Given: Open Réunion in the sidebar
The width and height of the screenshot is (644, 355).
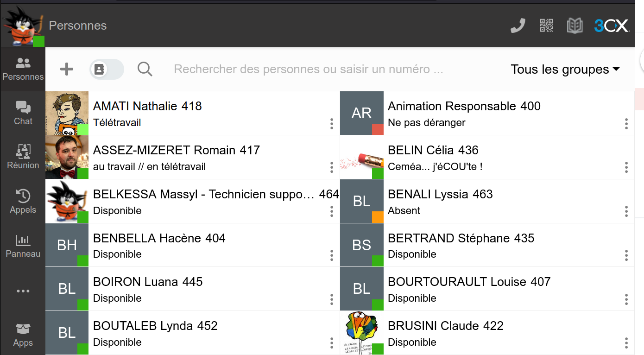Looking at the screenshot, I should coord(23,157).
